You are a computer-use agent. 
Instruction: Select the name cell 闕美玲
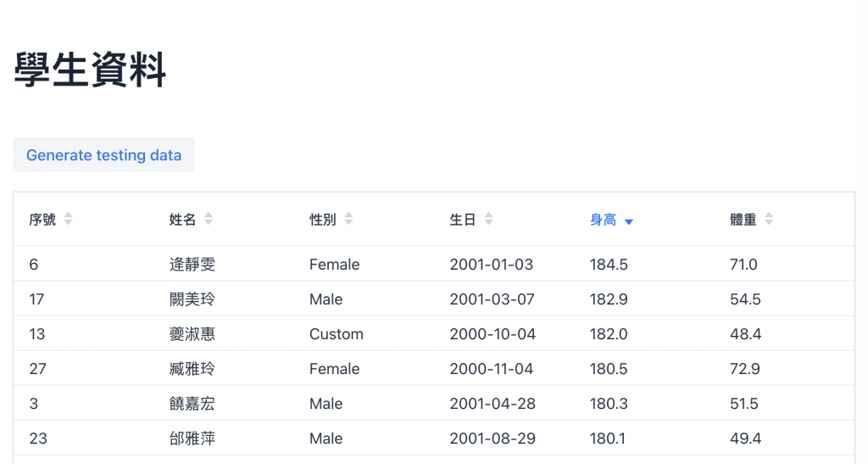pyautogui.click(x=192, y=299)
